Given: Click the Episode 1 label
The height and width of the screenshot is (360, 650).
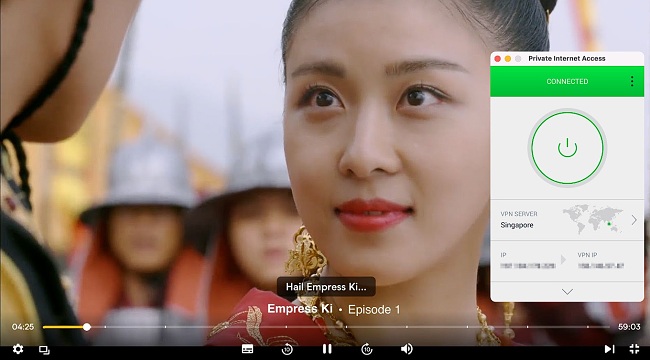Looking at the screenshot, I should tap(374, 309).
